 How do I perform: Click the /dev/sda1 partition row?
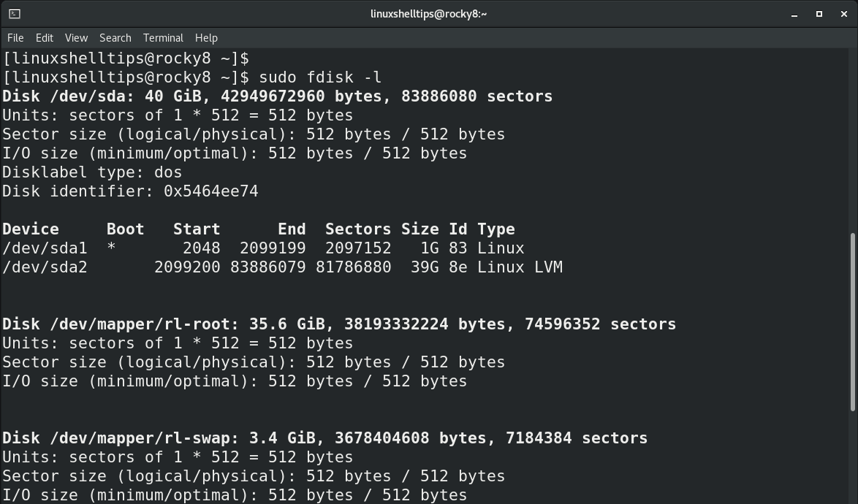click(263, 248)
